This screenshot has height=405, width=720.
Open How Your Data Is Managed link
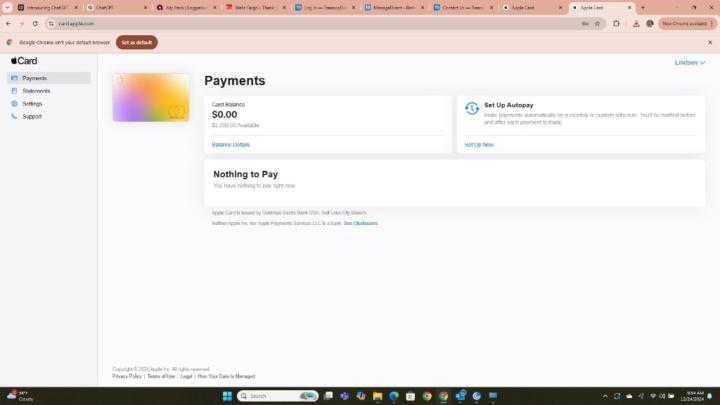(226, 376)
